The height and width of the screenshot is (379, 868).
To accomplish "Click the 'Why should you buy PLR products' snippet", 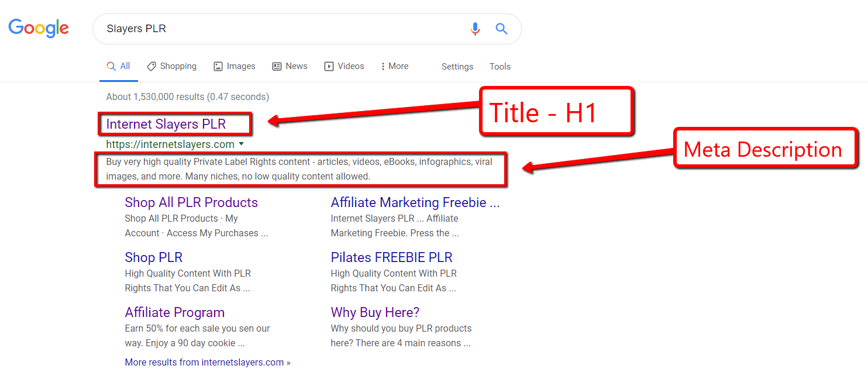I will [x=401, y=336].
